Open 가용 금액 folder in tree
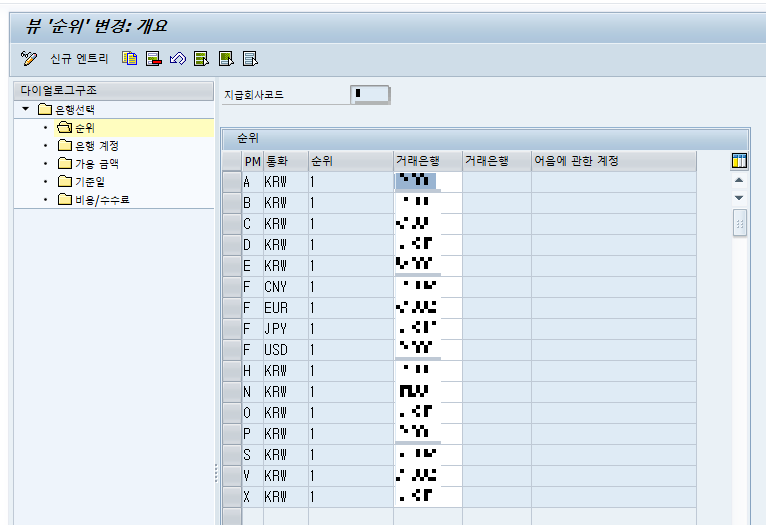The width and height of the screenshot is (766, 525). click(x=88, y=164)
